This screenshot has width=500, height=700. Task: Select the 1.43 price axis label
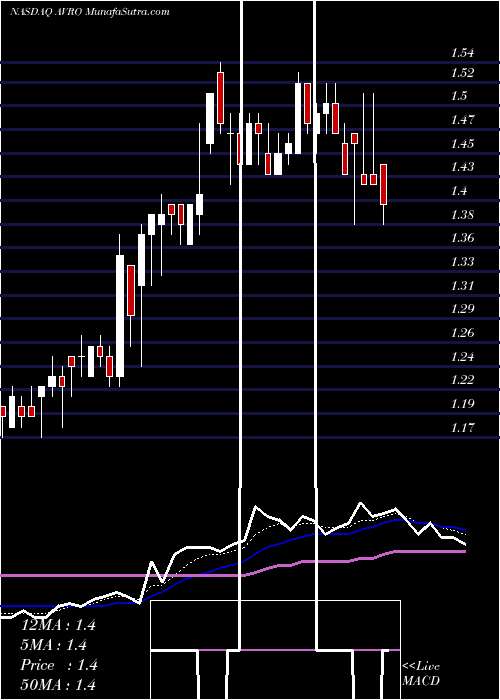(462, 167)
